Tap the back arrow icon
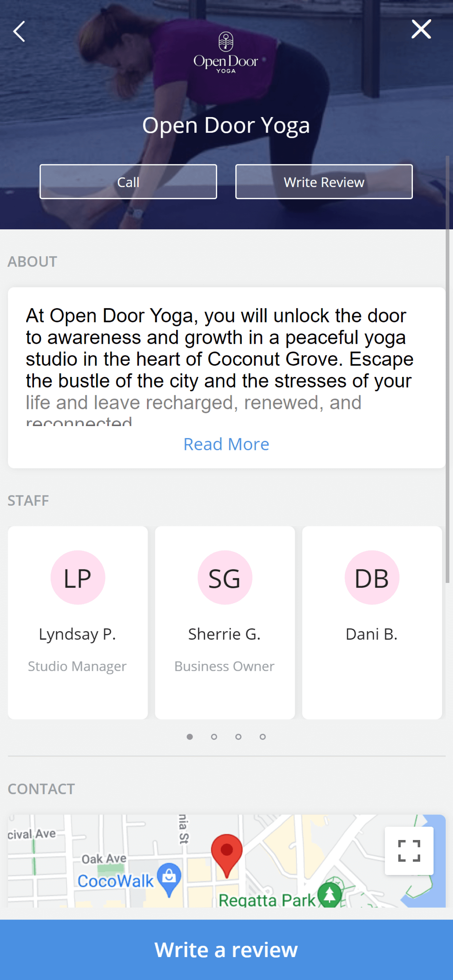This screenshot has width=453, height=980. click(x=19, y=31)
